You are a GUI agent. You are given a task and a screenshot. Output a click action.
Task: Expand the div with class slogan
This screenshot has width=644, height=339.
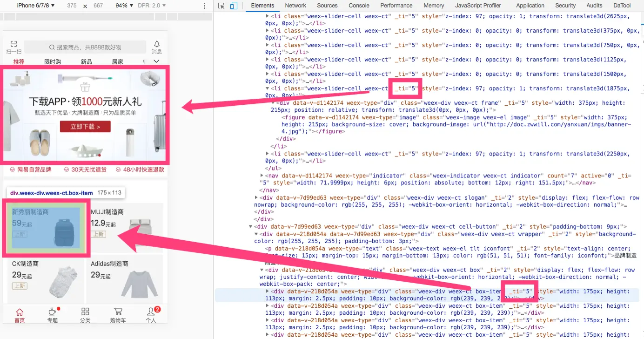pyautogui.click(x=256, y=197)
